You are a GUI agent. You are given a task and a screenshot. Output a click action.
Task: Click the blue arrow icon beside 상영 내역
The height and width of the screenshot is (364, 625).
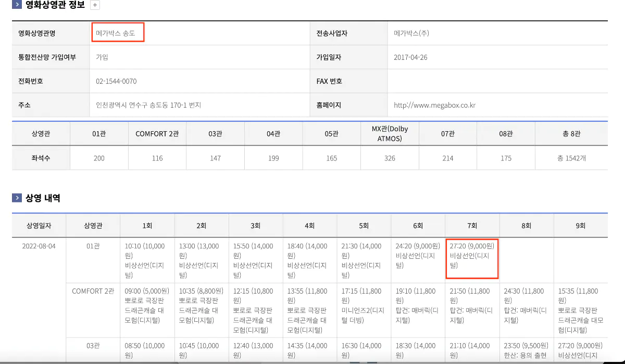click(x=16, y=196)
